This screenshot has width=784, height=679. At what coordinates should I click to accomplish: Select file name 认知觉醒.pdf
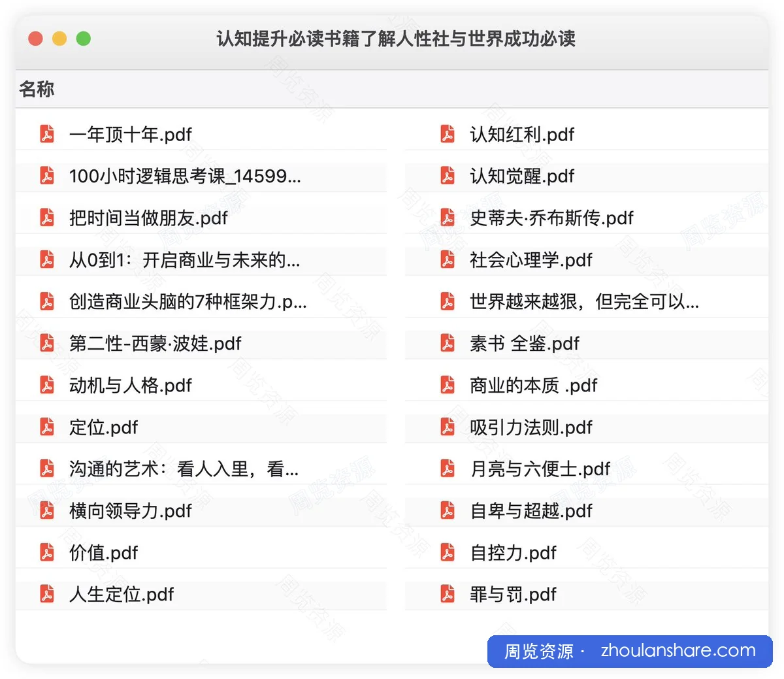point(522,176)
